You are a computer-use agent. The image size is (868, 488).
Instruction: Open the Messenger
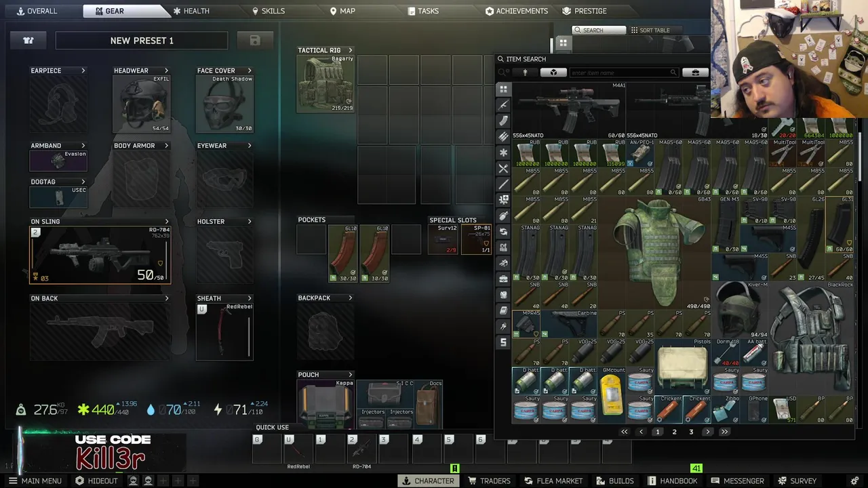pos(738,481)
